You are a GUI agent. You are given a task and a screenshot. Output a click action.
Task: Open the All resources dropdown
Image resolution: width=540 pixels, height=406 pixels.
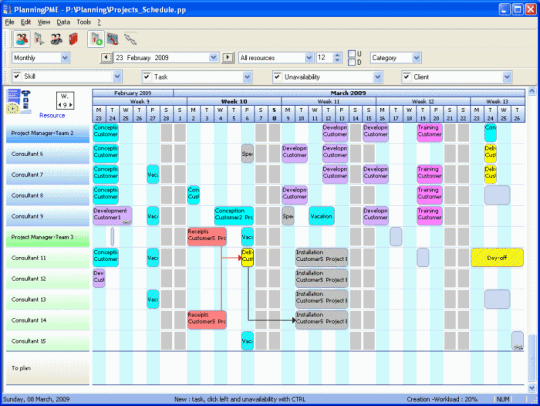pyautogui.click(x=276, y=58)
